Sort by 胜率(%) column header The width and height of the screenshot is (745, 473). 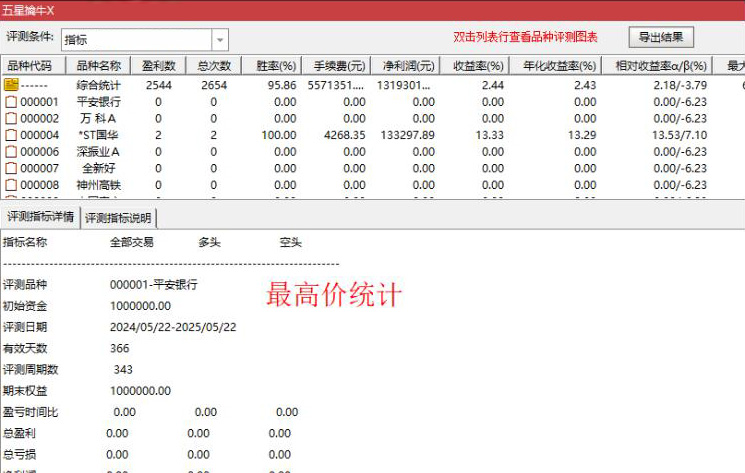(x=271, y=66)
